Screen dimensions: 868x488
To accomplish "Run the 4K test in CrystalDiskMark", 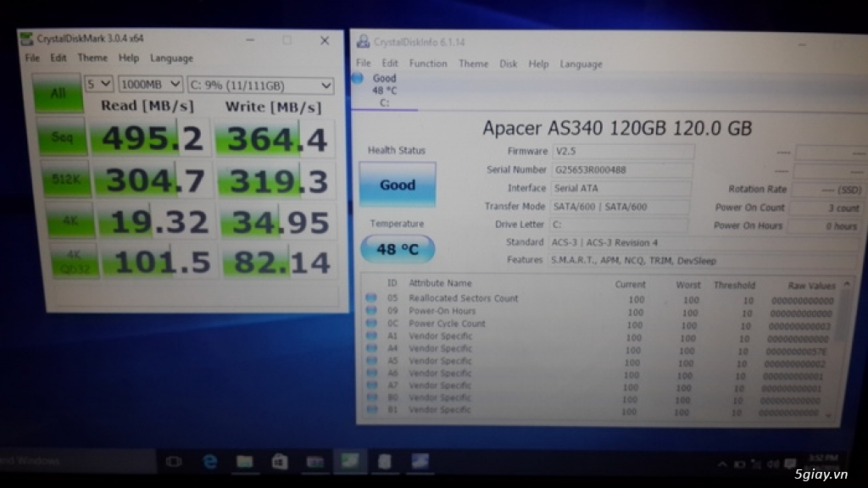I will (70, 221).
